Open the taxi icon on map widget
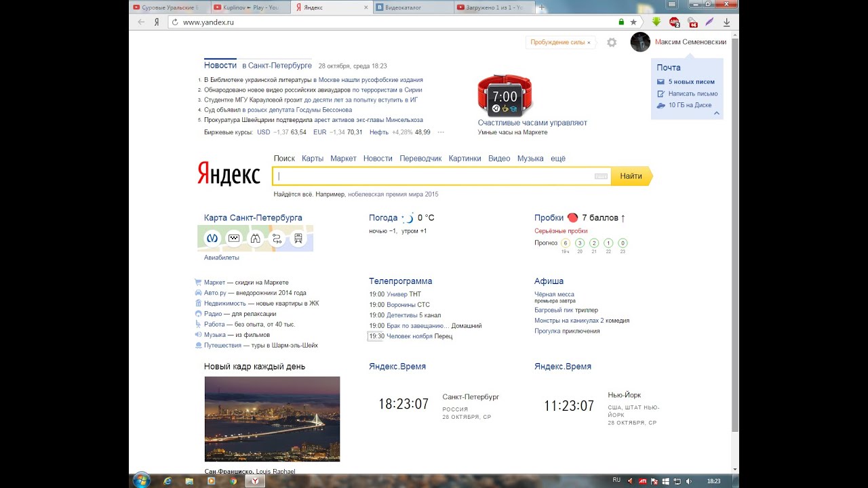This screenshot has height=488, width=868. pos(234,239)
